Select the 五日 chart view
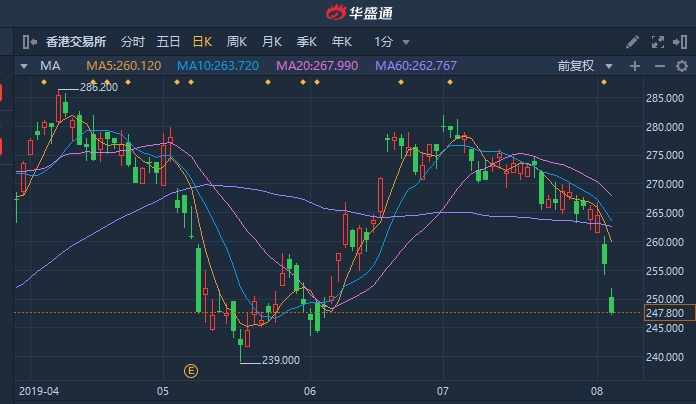 coord(167,42)
